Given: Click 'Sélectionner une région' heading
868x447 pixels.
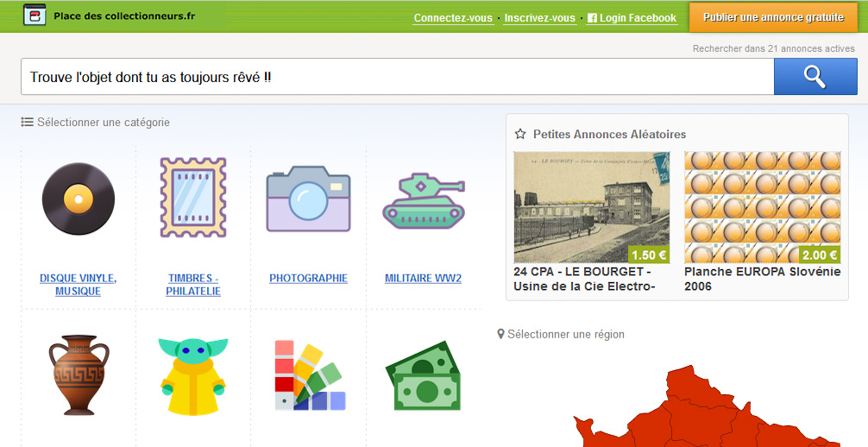Looking at the screenshot, I should (x=566, y=335).
